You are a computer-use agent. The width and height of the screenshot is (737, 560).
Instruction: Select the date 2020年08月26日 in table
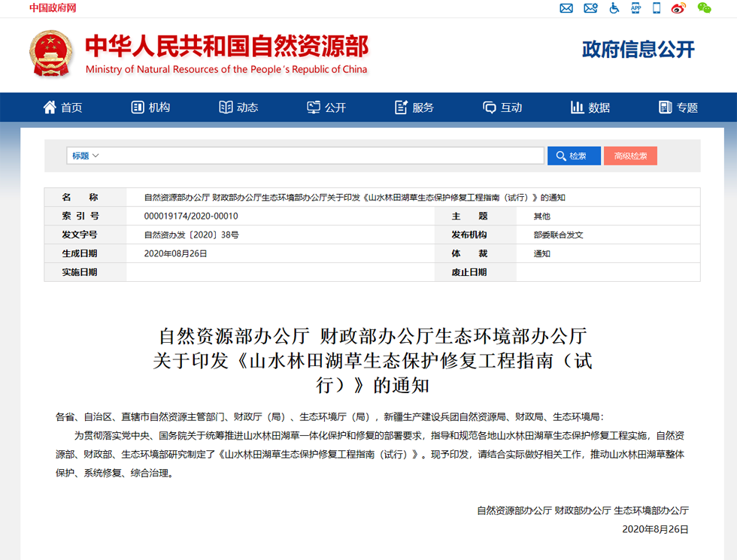coord(175,254)
